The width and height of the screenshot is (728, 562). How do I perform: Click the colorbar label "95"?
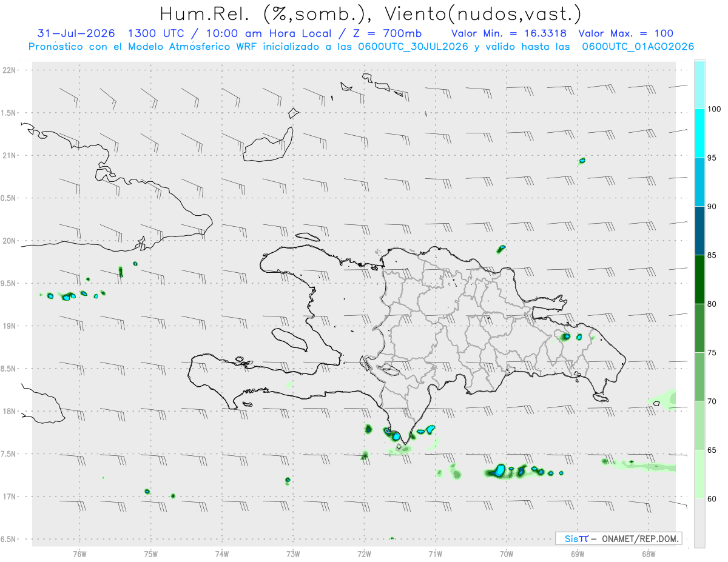coord(712,158)
